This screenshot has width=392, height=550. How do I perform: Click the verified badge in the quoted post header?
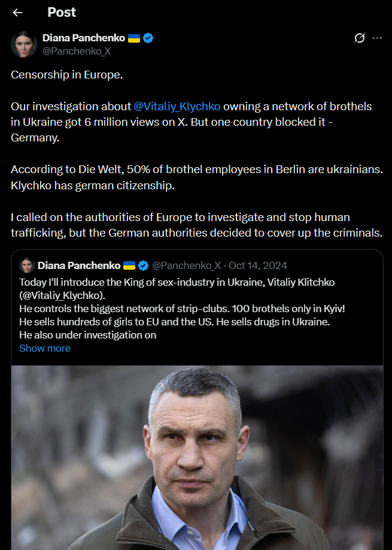click(x=144, y=265)
